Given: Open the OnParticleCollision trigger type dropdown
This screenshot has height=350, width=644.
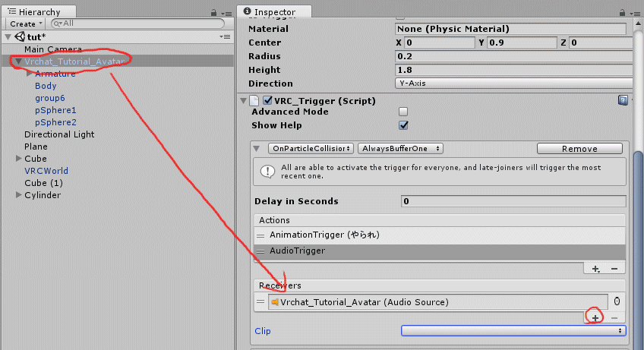Looking at the screenshot, I should click(x=311, y=149).
